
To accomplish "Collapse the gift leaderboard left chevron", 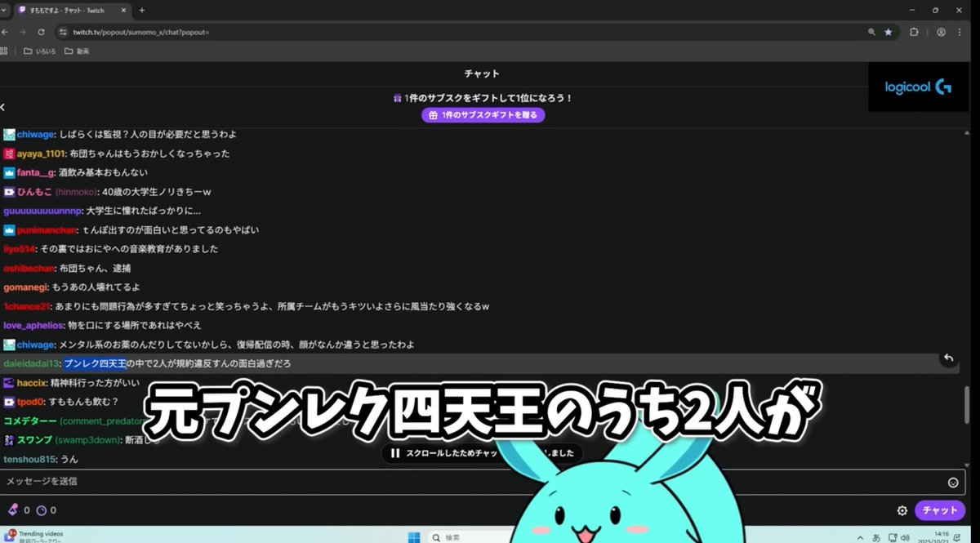I will click(2, 107).
